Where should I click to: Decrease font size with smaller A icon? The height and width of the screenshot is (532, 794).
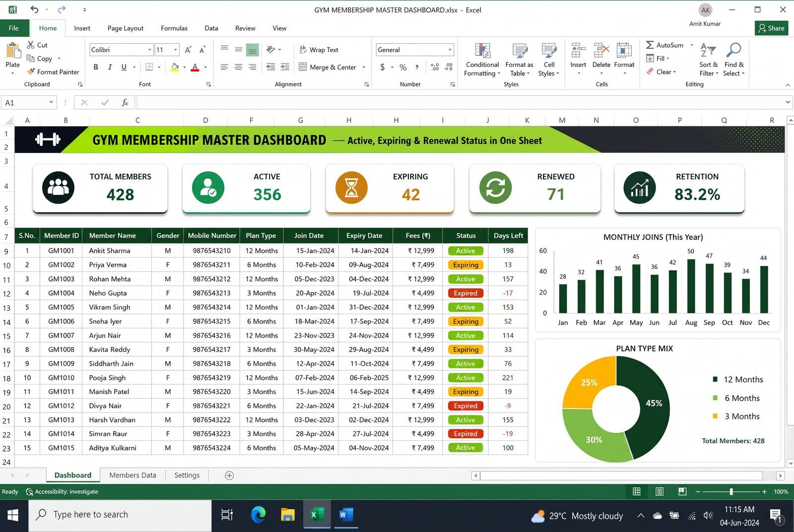click(202, 50)
